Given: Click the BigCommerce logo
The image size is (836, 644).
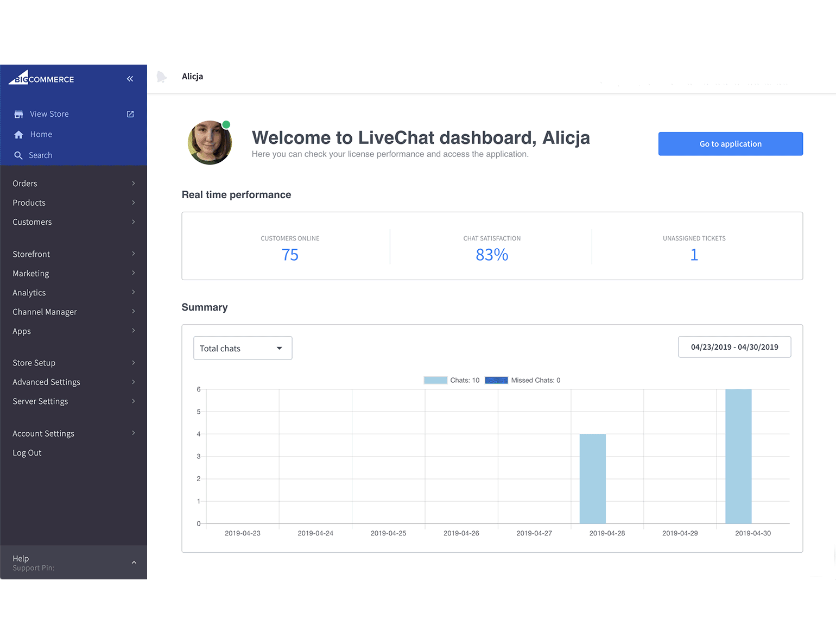Looking at the screenshot, I should click(x=41, y=78).
